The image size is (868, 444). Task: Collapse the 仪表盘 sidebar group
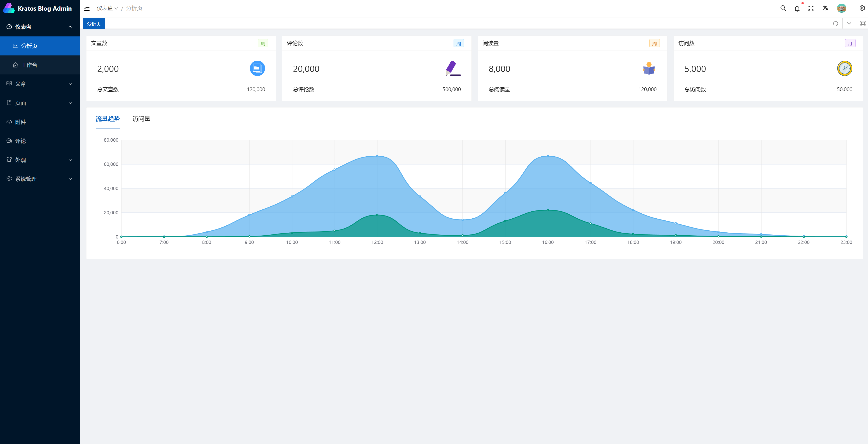(40, 27)
